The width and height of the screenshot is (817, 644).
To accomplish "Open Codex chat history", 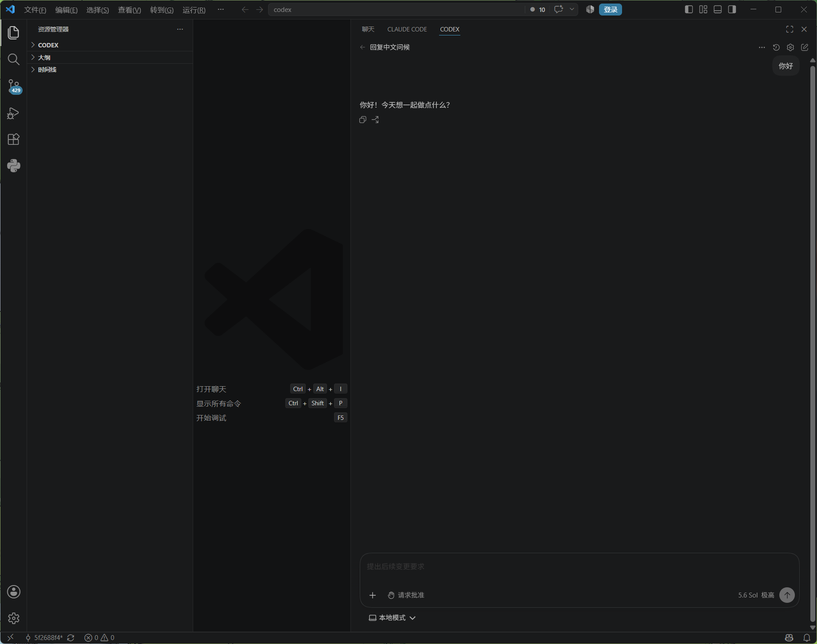I will (776, 47).
